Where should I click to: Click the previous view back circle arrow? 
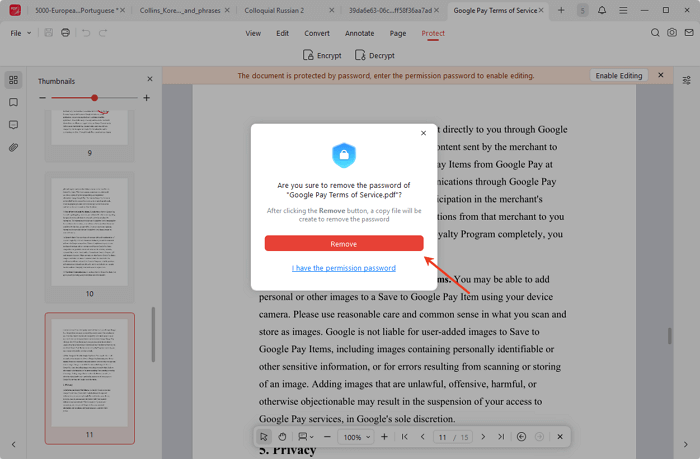pyautogui.click(x=521, y=437)
